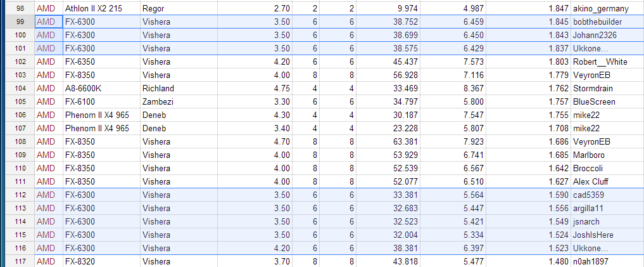This screenshot has width=644, height=267.
Task: Click the 'mike22' cell in row 107
Action: (x=607, y=128)
